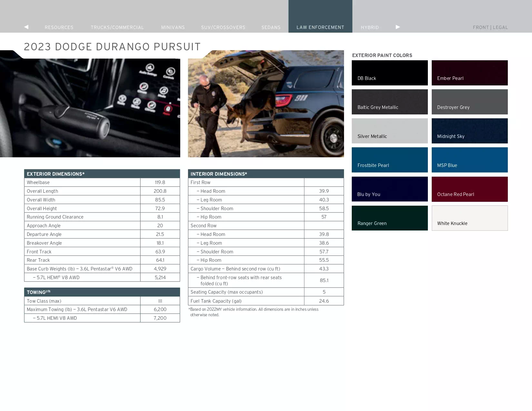Screen dimensions: 532x411
Task: Pick the Ranger Green swatch
Action: tap(390, 218)
